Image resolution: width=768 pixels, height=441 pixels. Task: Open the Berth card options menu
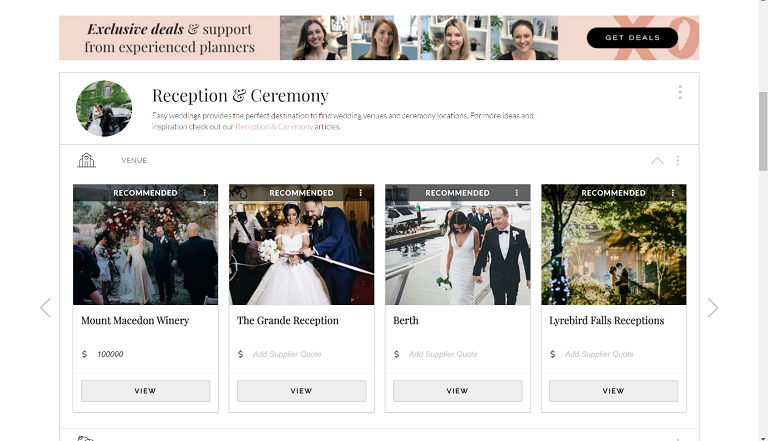pos(517,193)
